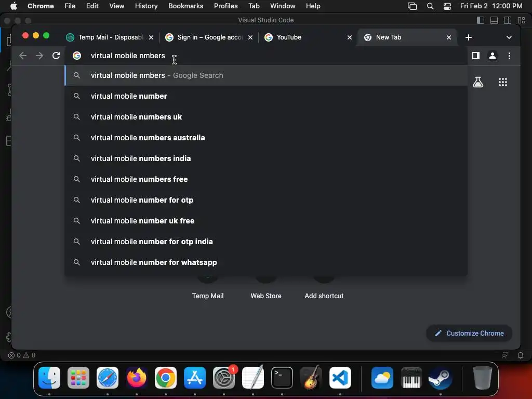Close the New Tab tab
532x399 pixels.
point(448,37)
